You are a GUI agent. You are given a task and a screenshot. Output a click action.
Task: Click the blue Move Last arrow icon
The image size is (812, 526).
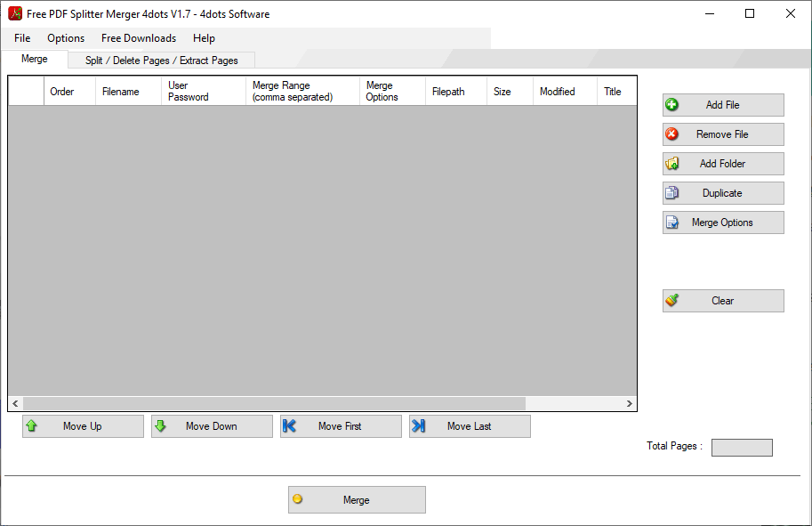click(418, 426)
